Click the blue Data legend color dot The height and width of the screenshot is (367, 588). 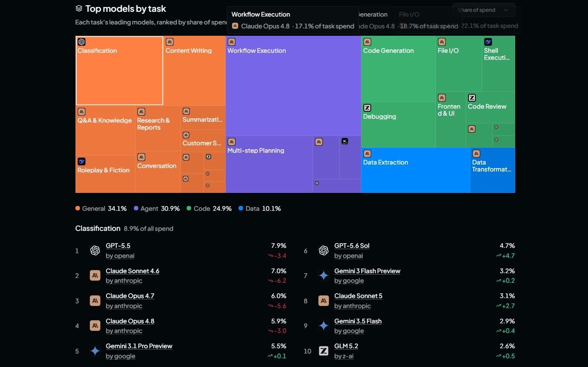pyautogui.click(x=241, y=209)
